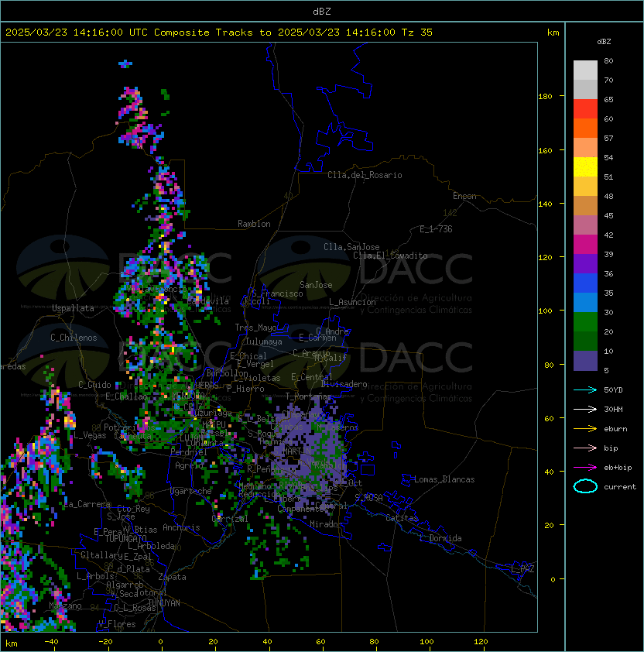
Task: Click the 'Anchoris' map label
Action: tap(181, 527)
